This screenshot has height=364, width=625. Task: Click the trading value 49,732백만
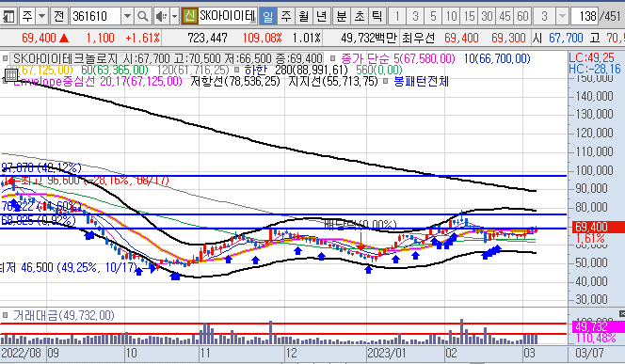tap(369, 39)
